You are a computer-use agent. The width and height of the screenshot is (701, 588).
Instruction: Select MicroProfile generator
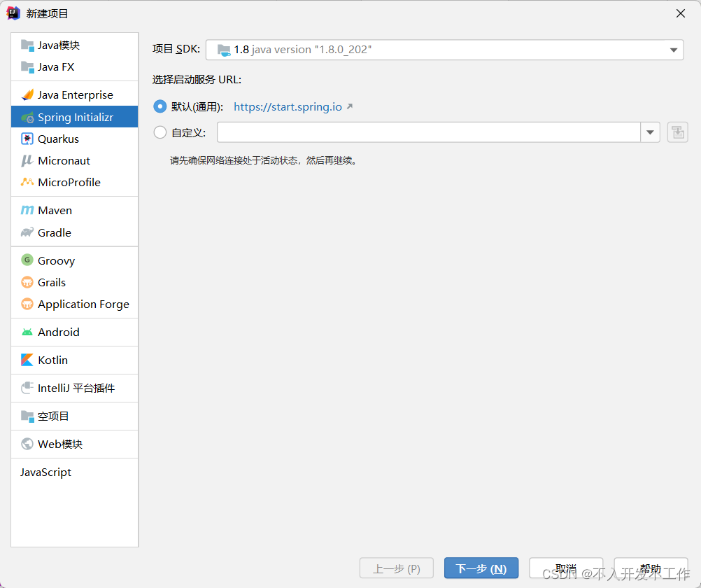point(75,182)
